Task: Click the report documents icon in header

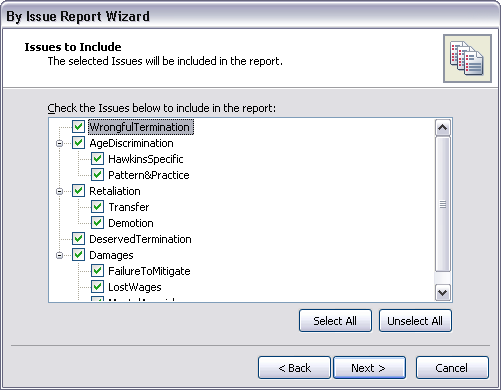Action: [x=467, y=58]
